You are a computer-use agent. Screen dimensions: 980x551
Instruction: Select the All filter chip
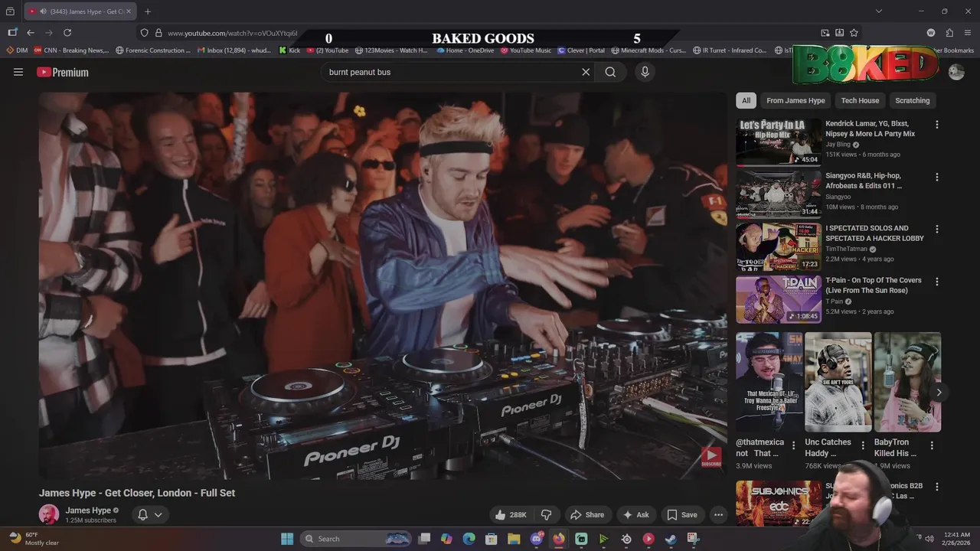[x=746, y=100]
